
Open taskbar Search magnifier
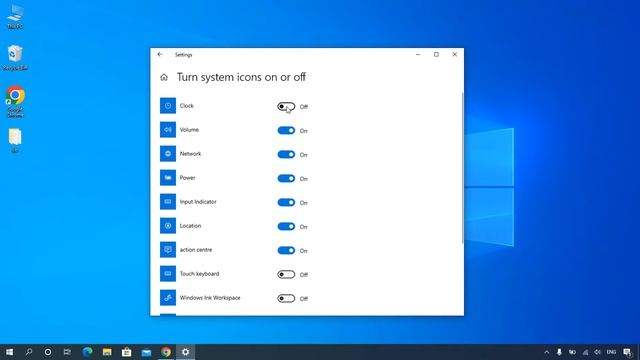[29, 352]
